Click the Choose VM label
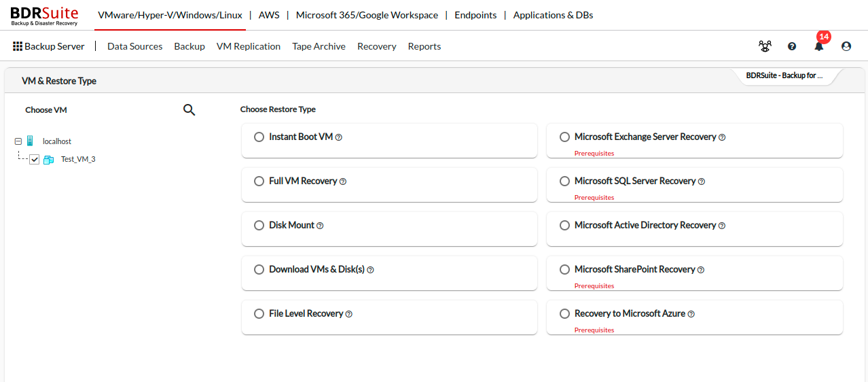This screenshot has width=868, height=382. pos(46,110)
